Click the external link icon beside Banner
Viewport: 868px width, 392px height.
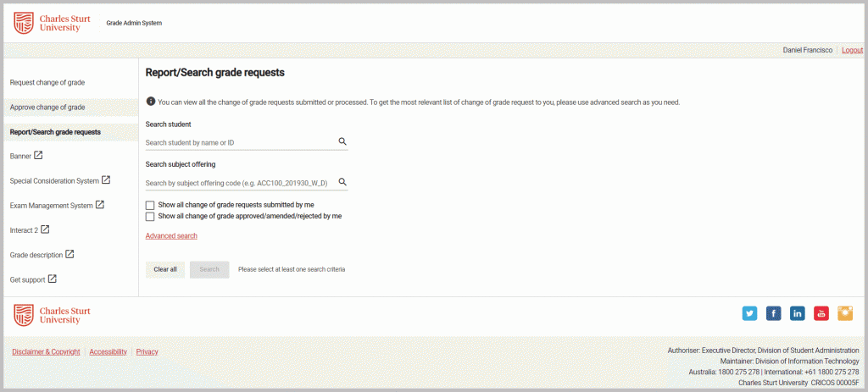pos(38,156)
